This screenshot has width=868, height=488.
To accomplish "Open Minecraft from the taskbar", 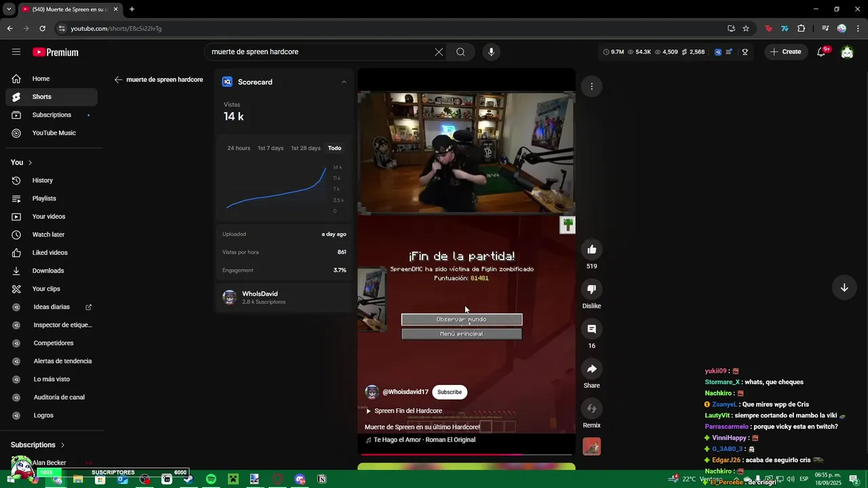I will [233, 479].
